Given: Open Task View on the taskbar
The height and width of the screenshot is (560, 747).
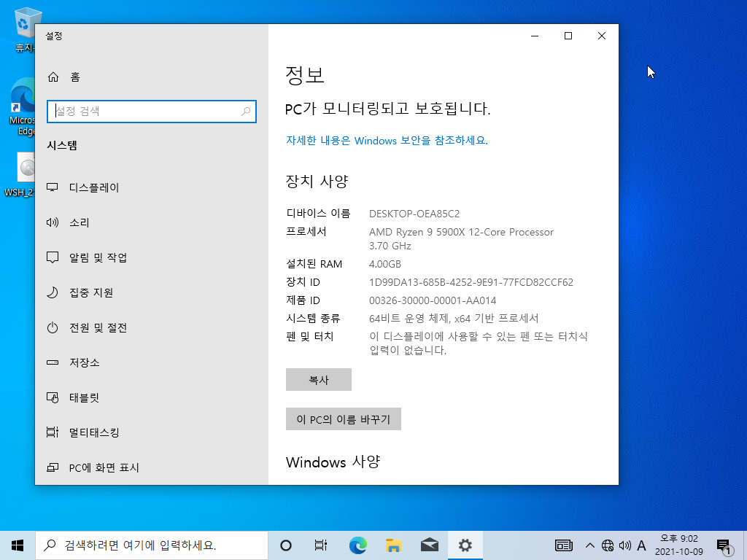Looking at the screenshot, I should click(321, 545).
